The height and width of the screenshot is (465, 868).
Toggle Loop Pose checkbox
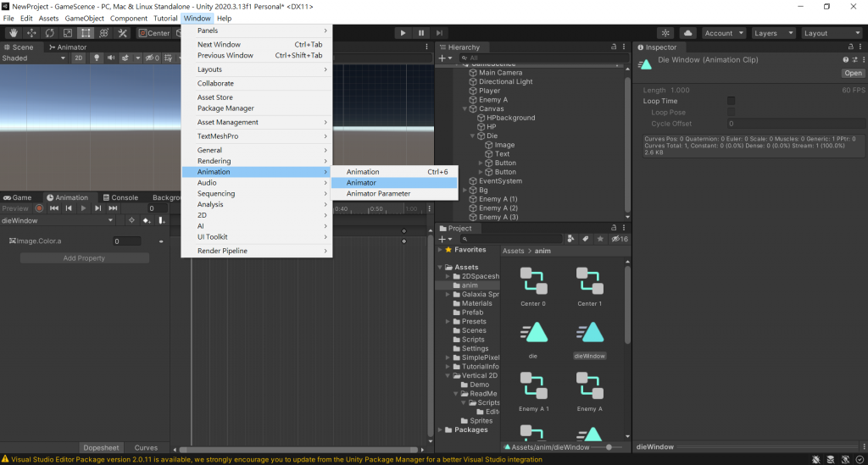(732, 113)
